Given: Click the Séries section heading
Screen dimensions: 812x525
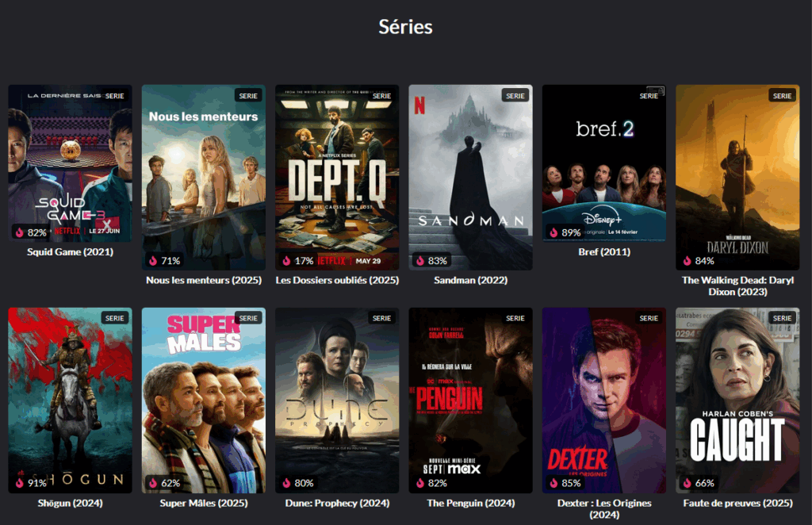Looking at the screenshot, I should [x=405, y=27].
